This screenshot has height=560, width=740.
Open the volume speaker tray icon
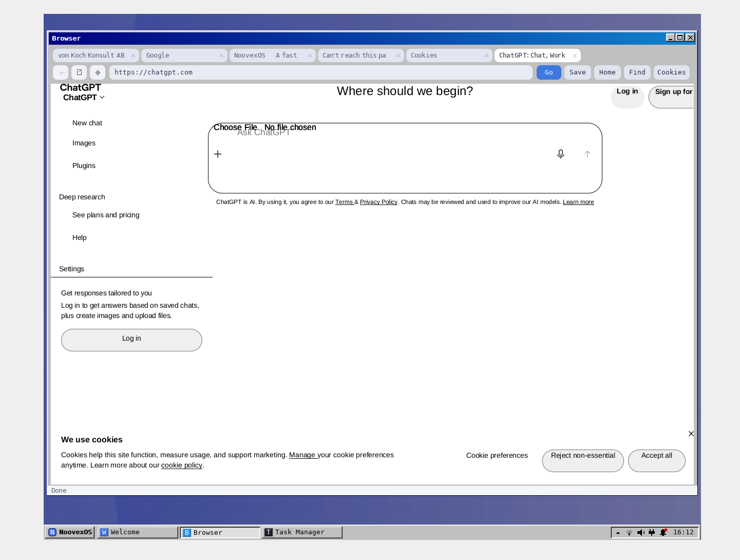click(x=640, y=533)
